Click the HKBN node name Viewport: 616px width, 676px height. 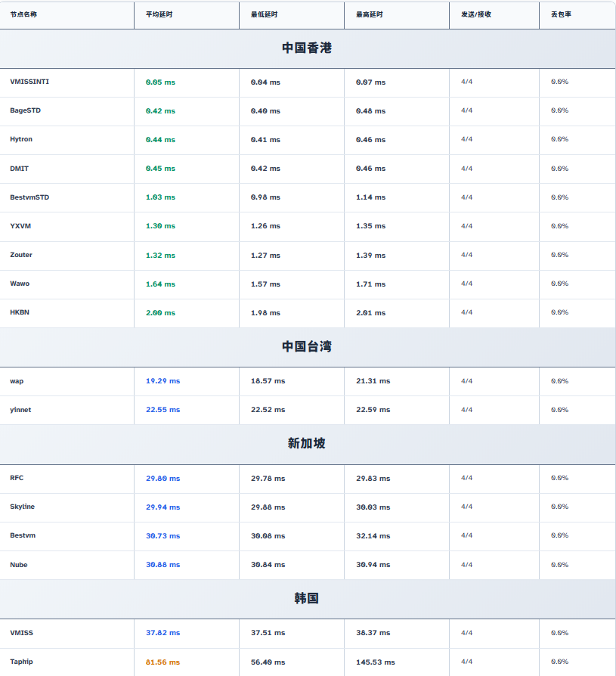(x=20, y=312)
